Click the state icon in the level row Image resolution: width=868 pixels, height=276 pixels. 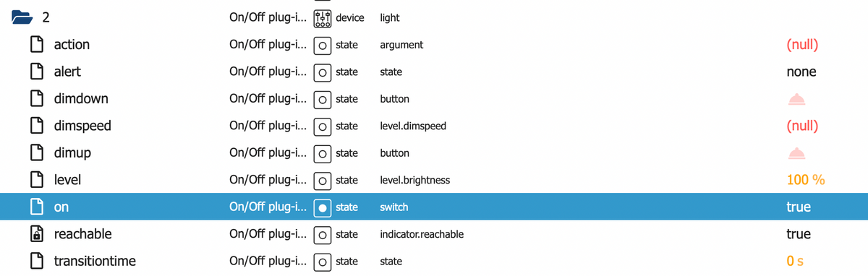323,180
